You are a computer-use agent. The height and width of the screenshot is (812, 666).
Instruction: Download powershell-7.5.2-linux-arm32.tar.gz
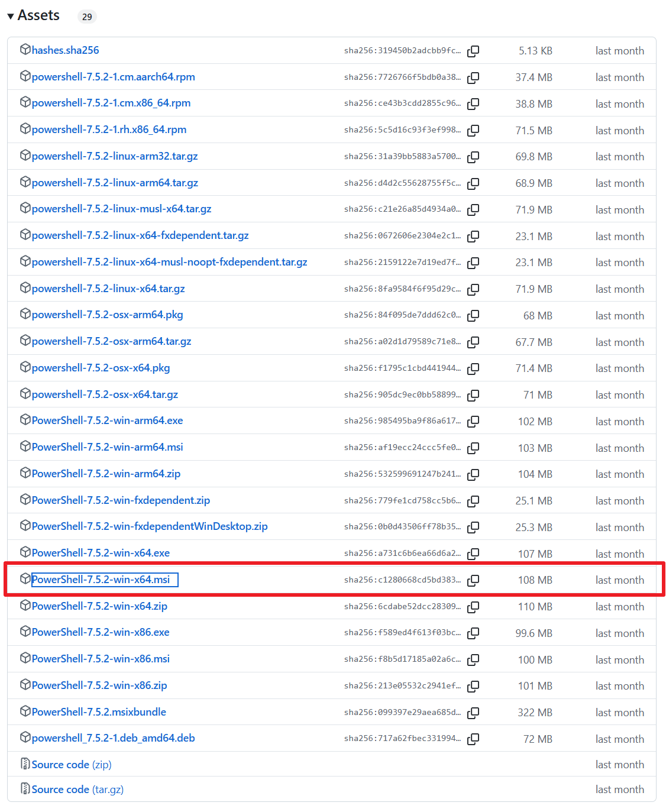click(115, 156)
